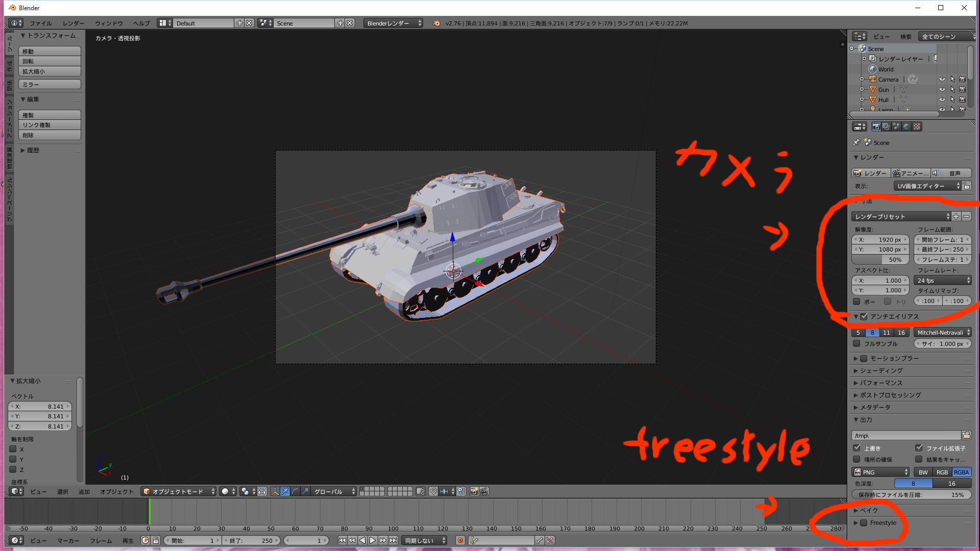Open the Texture properties tab icon
This screenshot has width=980, height=551.
click(x=917, y=127)
